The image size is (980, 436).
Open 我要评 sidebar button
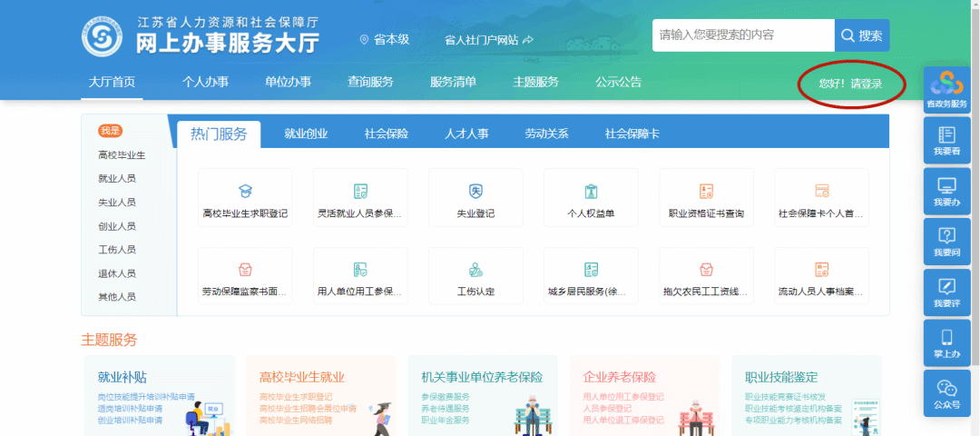click(x=946, y=292)
